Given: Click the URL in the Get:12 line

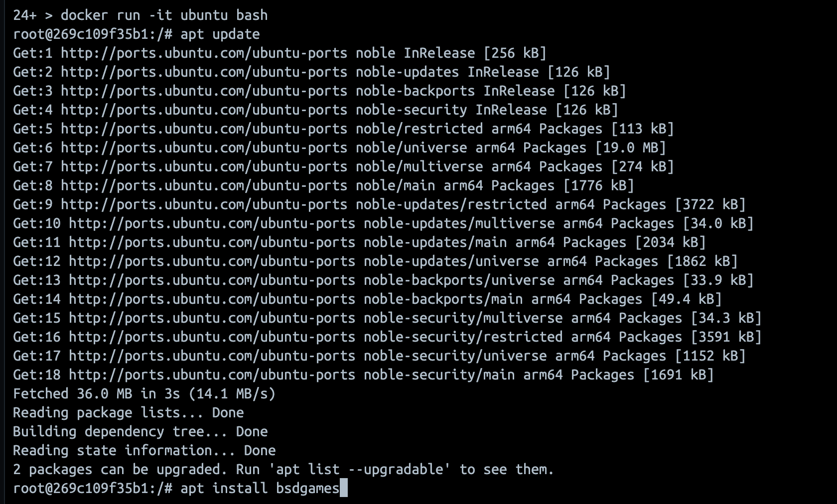Looking at the screenshot, I should tap(212, 261).
